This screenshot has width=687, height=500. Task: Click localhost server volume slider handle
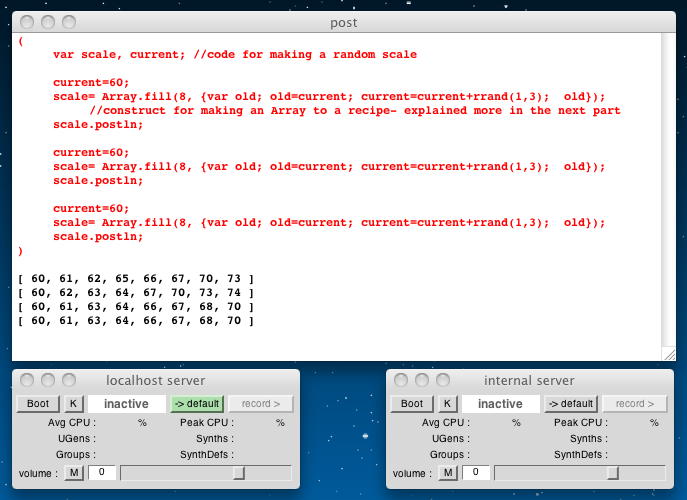pyautogui.click(x=239, y=473)
